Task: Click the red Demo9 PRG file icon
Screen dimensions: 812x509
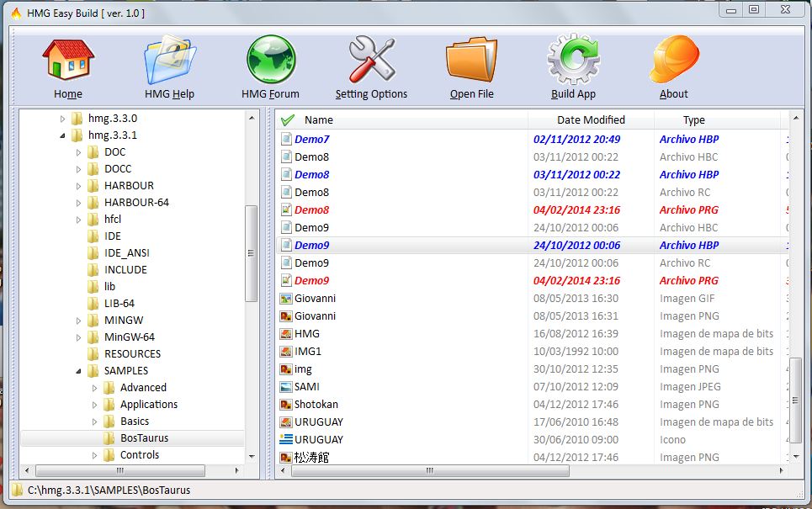Action: (286, 281)
